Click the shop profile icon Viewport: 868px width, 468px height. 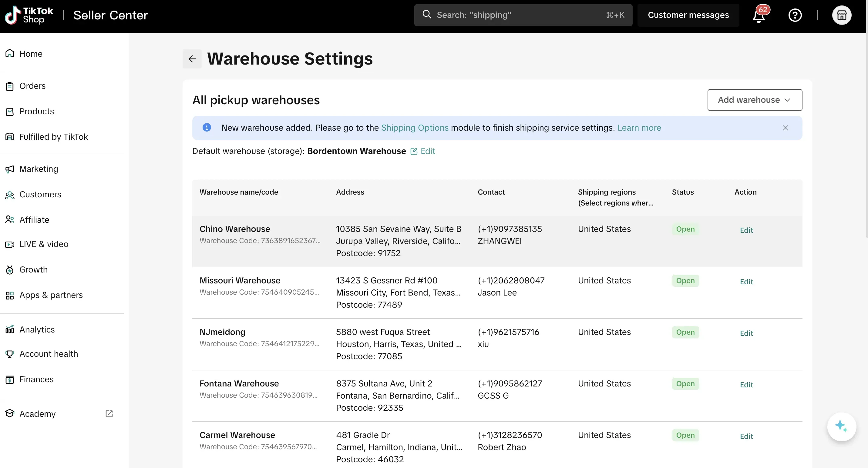tap(841, 15)
